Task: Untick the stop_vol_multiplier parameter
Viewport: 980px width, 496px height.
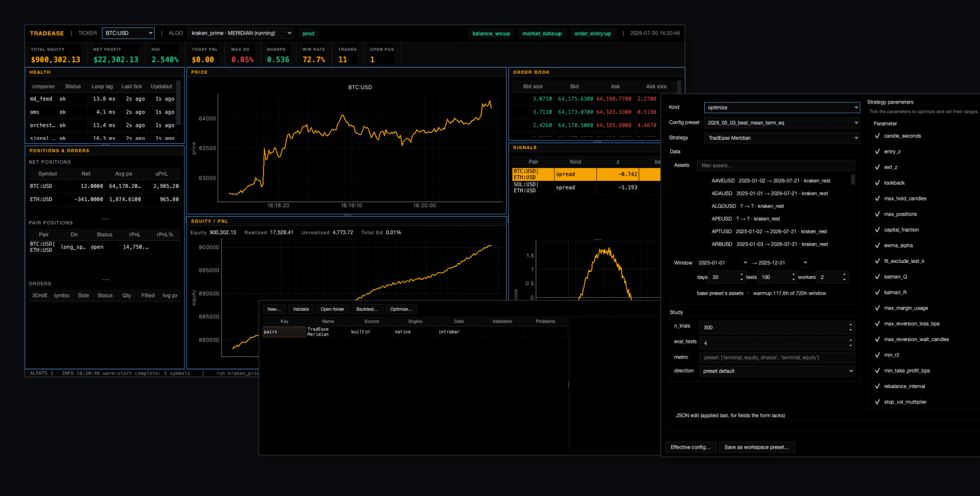Action: 877,402
